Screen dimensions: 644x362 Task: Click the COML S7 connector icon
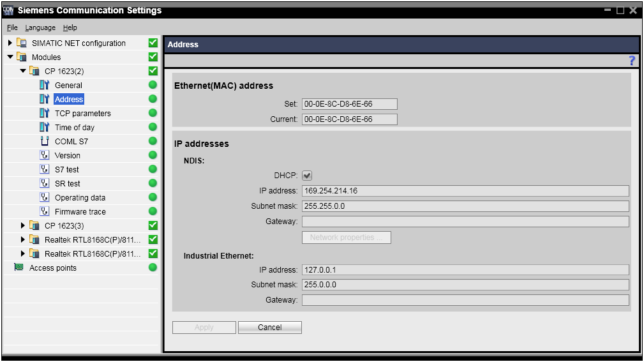pyautogui.click(x=44, y=141)
